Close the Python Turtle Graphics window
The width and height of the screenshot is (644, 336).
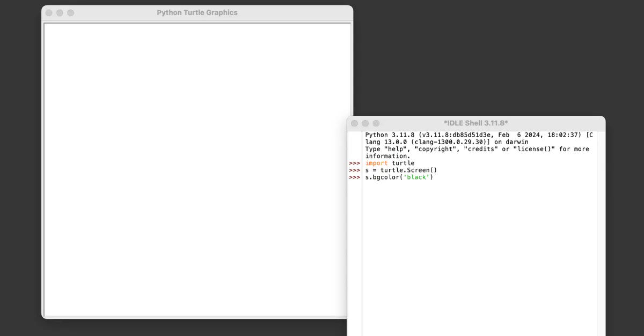coord(49,13)
